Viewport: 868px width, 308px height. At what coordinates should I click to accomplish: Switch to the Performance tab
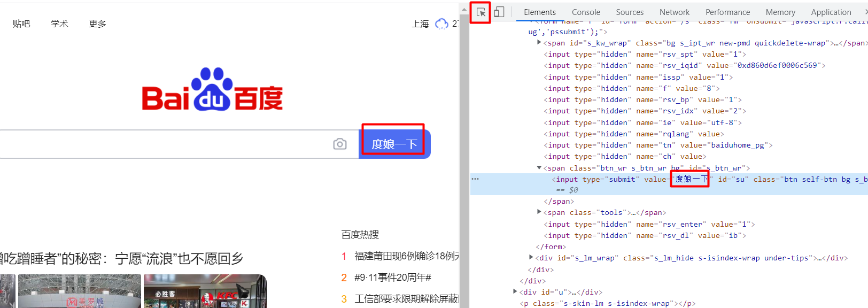[727, 12]
